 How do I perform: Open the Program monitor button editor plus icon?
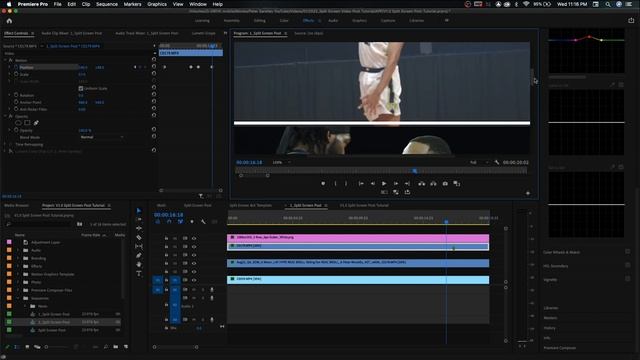click(x=528, y=193)
